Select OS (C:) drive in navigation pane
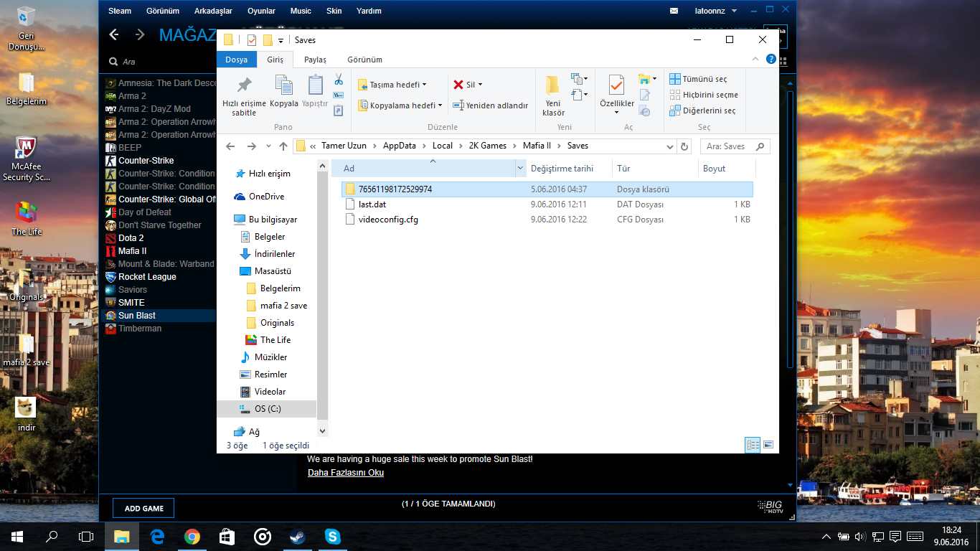The image size is (980, 551). coord(268,409)
